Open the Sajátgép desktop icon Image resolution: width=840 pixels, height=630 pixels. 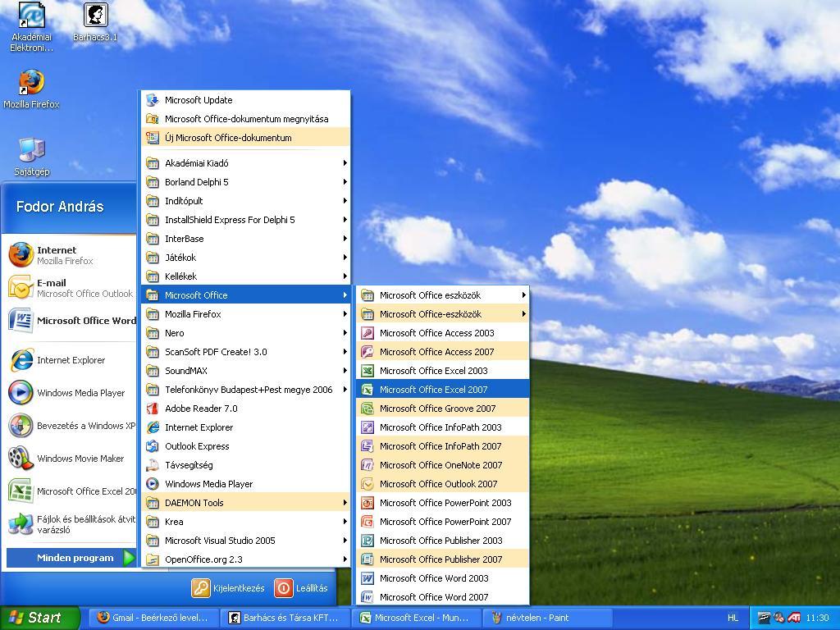(32, 149)
